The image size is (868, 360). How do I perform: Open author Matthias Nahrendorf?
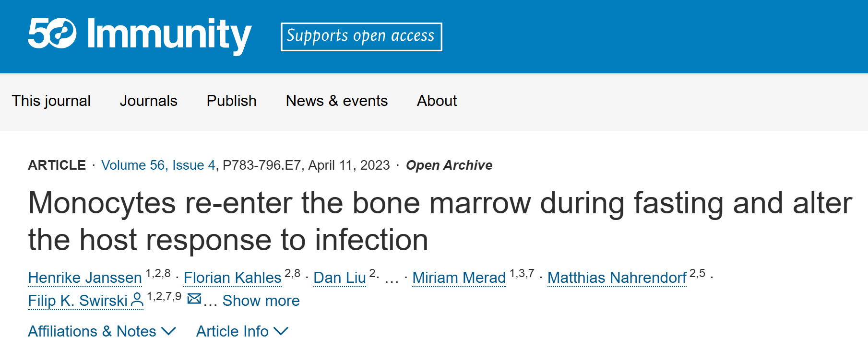pos(617,278)
